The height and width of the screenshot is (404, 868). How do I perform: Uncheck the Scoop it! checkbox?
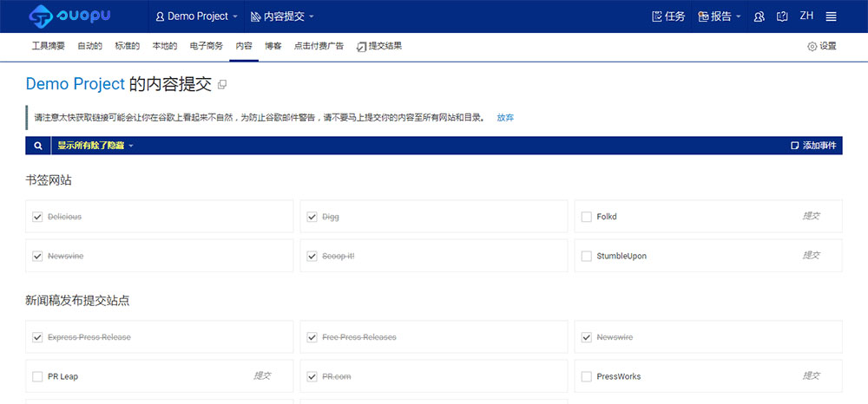click(x=312, y=257)
